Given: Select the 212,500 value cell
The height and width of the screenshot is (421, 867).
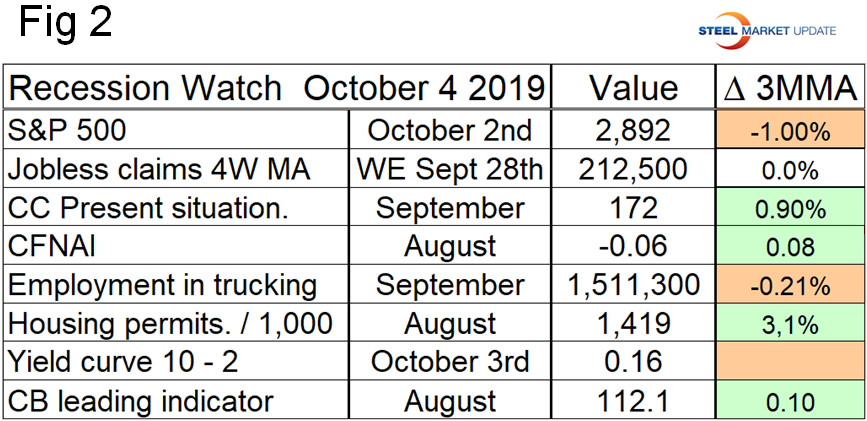Looking at the screenshot, I should (x=633, y=169).
